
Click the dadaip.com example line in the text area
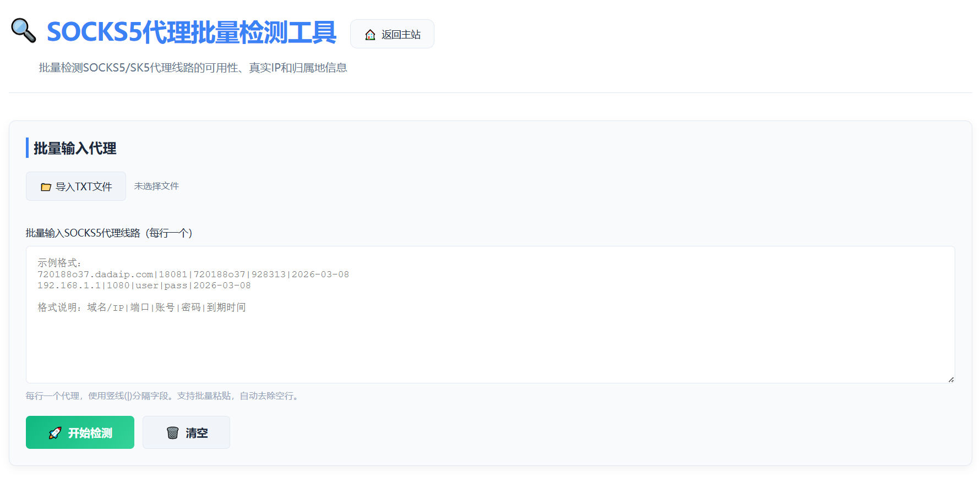pyautogui.click(x=193, y=274)
